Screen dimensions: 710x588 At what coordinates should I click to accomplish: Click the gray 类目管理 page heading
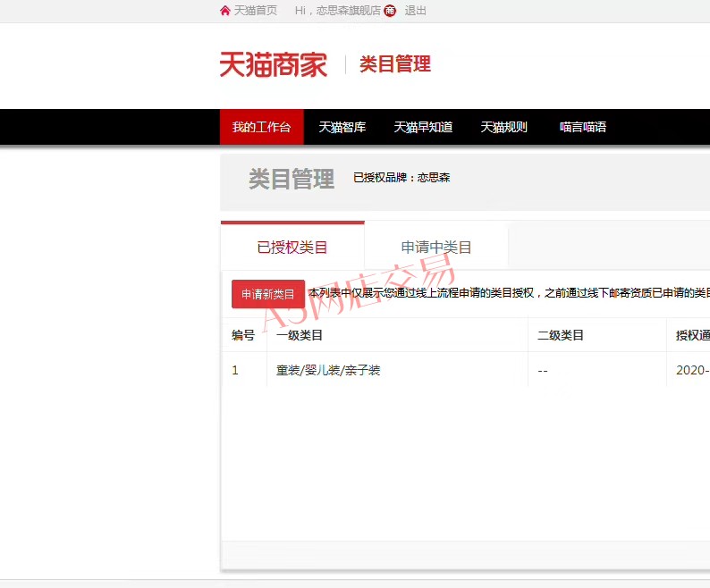click(292, 179)
